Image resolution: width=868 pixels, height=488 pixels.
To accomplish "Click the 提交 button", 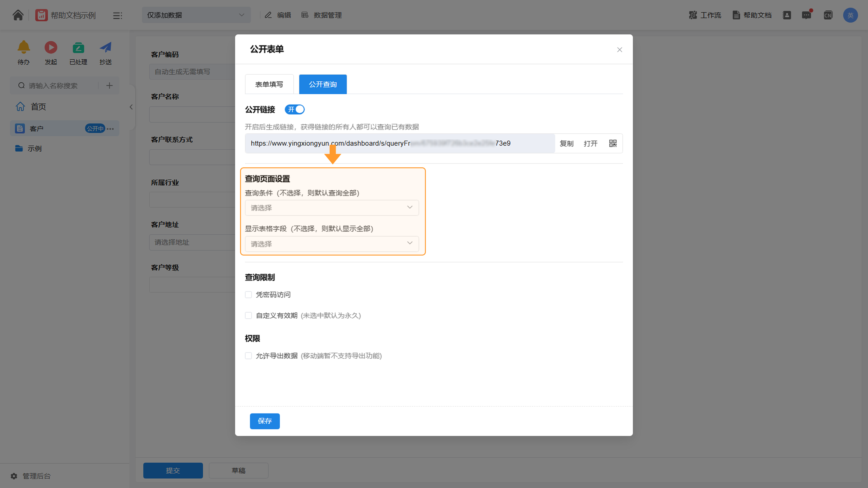I will 173,471.
